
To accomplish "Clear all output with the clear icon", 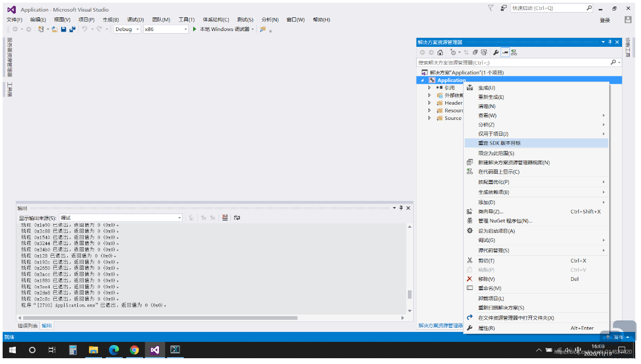I will [x=225, y=218].
